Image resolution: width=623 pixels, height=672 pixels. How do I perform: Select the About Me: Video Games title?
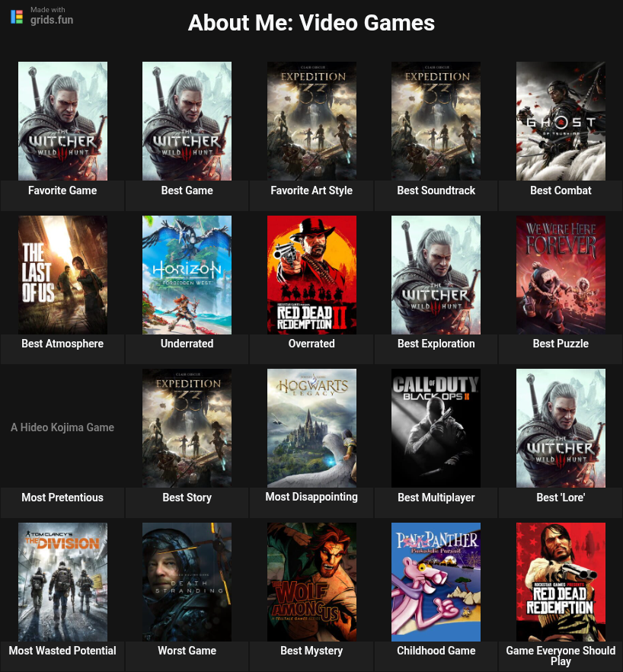click(x=311, y=23)
